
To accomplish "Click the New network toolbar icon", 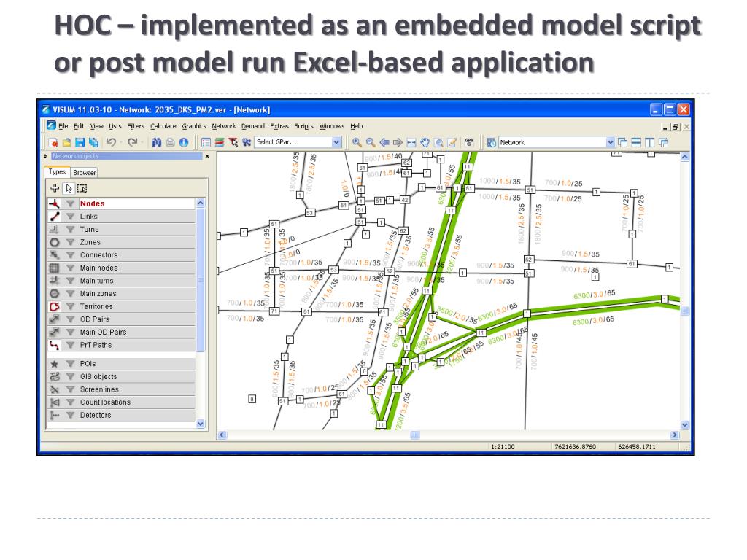I will (53, 142).
